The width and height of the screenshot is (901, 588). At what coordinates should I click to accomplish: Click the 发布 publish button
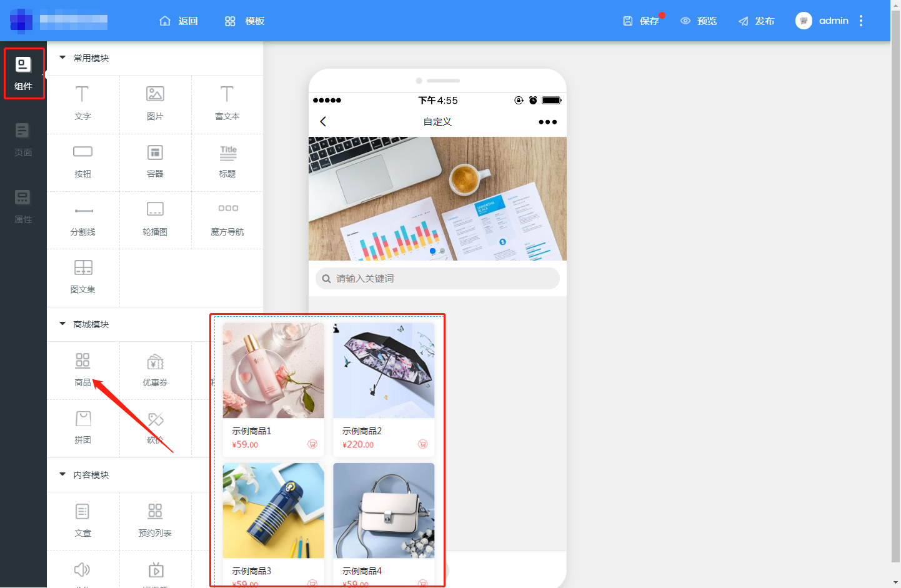756,21
